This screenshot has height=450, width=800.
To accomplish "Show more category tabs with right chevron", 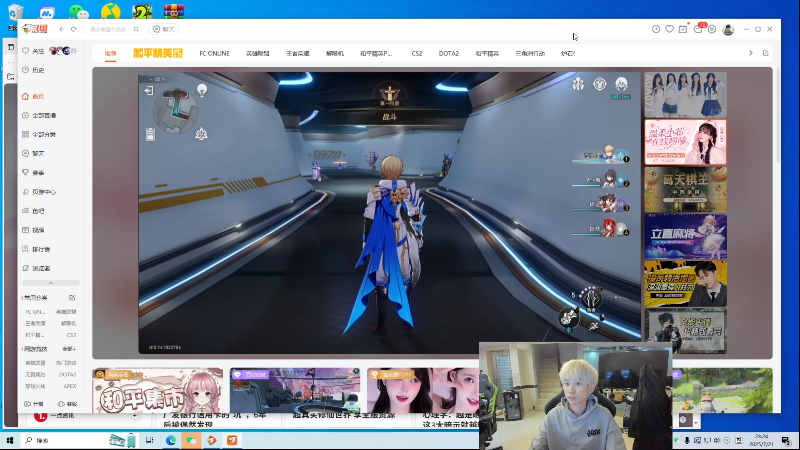I will click(751, 53).
